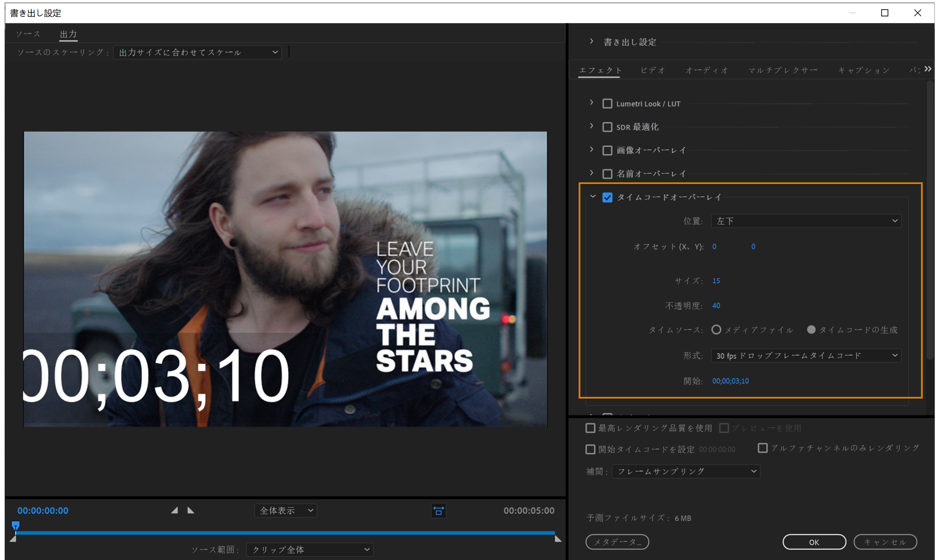Switch to the ソース tab
This screenshot has height=560, width=938.
(x=28, y=34)
